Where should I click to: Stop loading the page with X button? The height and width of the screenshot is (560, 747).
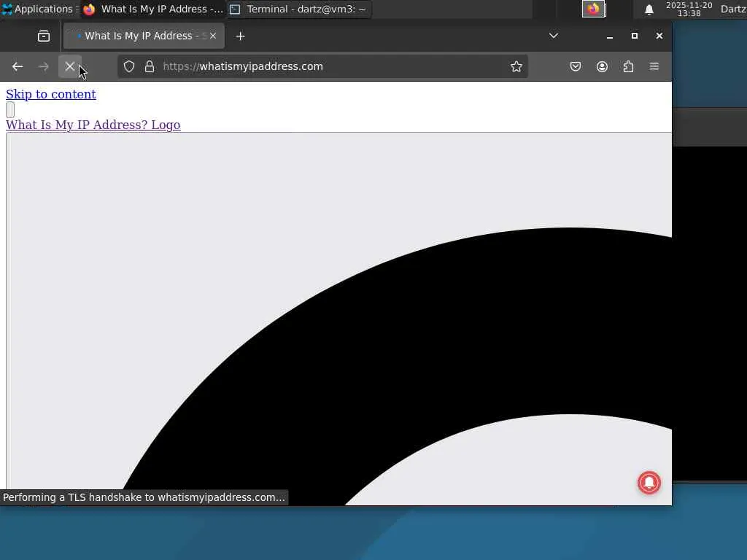click(69, 66)
